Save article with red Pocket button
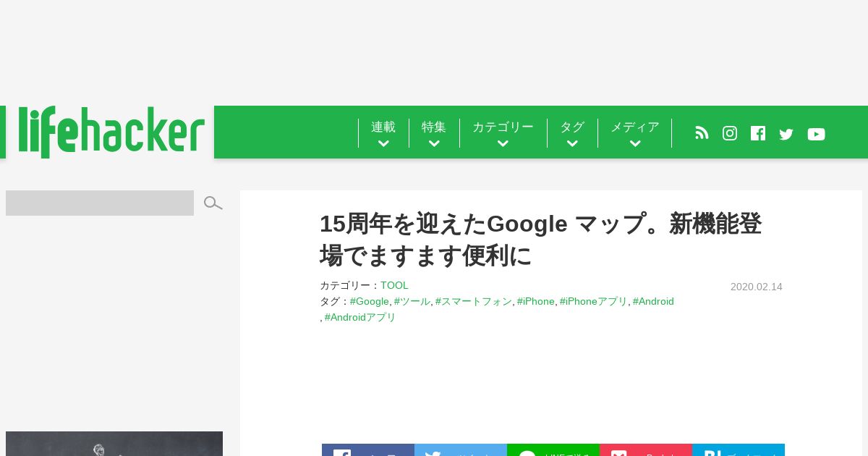Screen dimensions: 868x456 646,450
